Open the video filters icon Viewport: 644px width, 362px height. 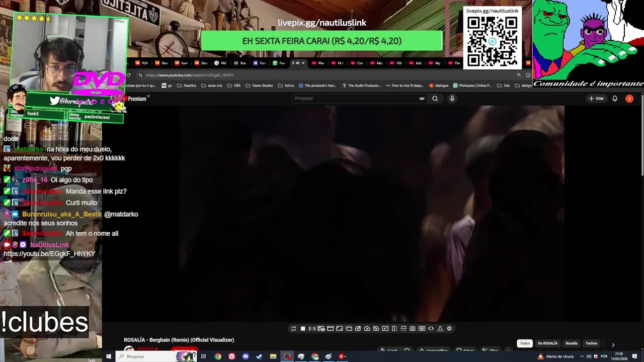point(376,328)
